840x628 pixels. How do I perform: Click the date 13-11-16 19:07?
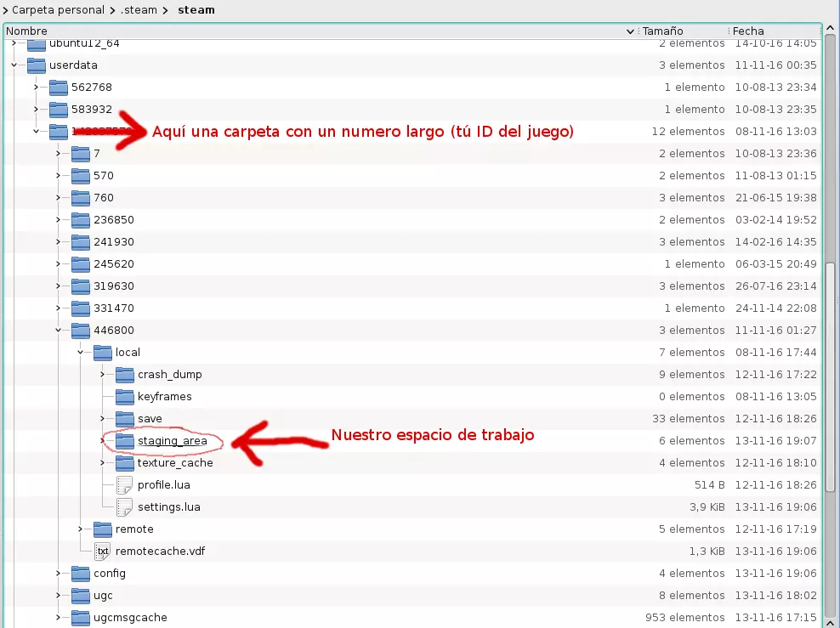(775, 440)
